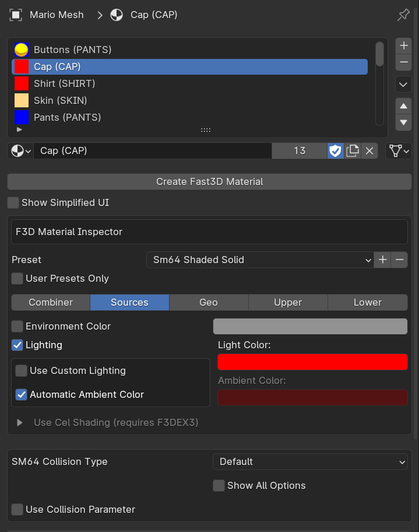The width and height of the screenshot is (419, 532).
Task: Click the gray Environment Color swatch
Action: tap(310, 327)
